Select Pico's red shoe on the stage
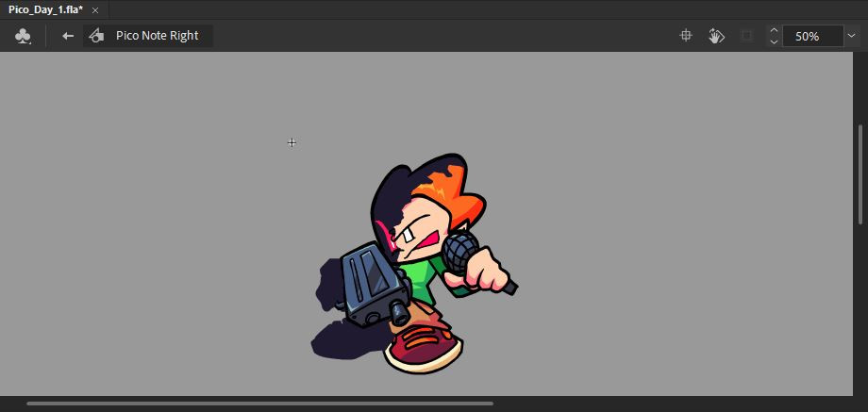Image resolution: width=868 pixels, height=412 pixels. (425, 347)
